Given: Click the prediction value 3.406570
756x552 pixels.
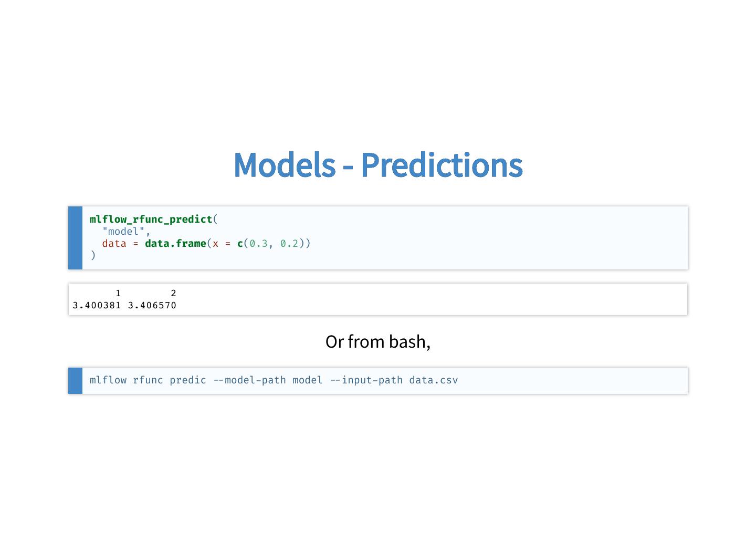Looking at the screenshot, I should coord(152,306).
